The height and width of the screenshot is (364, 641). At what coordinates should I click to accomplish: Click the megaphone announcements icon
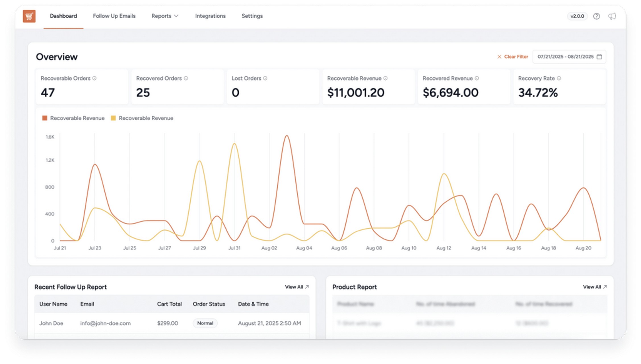point(612,16)
